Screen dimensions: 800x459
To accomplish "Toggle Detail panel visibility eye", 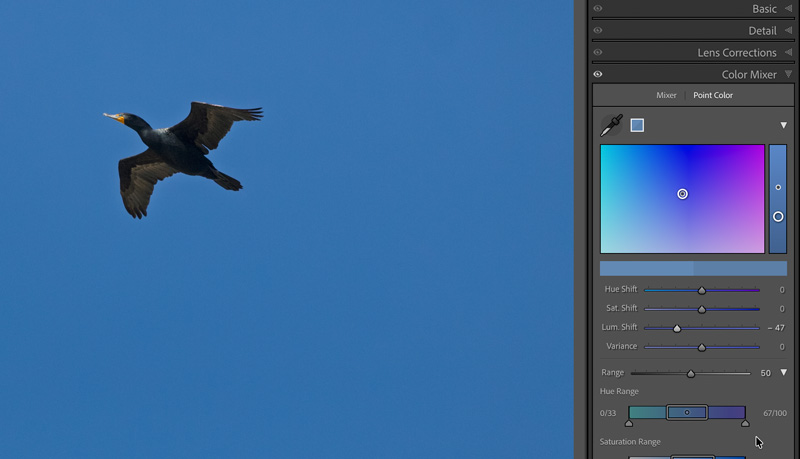I will tap(598, 31).
